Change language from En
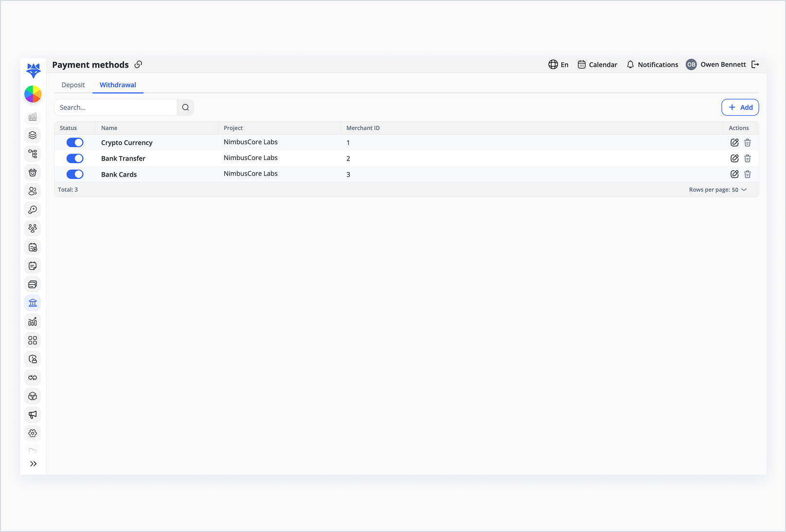 point(558,64)
